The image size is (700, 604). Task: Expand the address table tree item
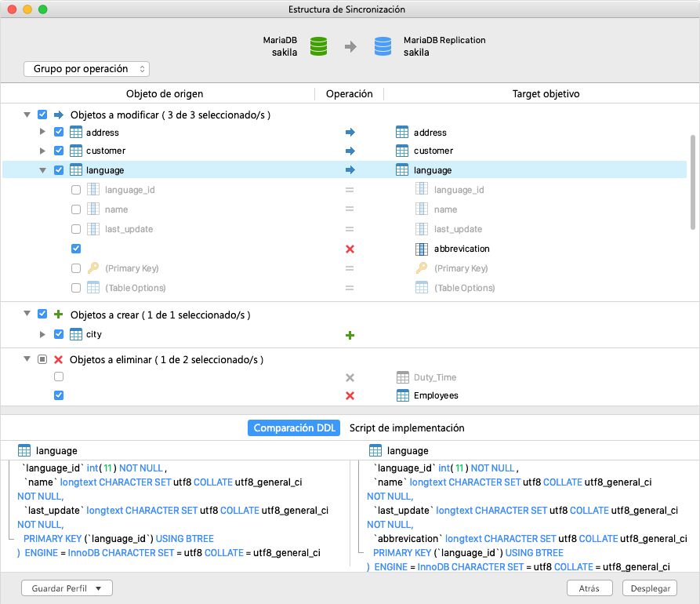[x=42, y=131]
